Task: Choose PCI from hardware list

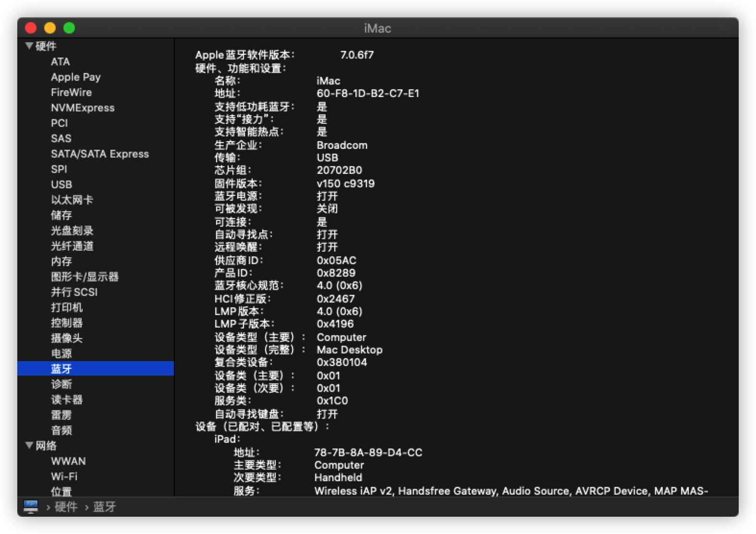Action: click(60, 123)
